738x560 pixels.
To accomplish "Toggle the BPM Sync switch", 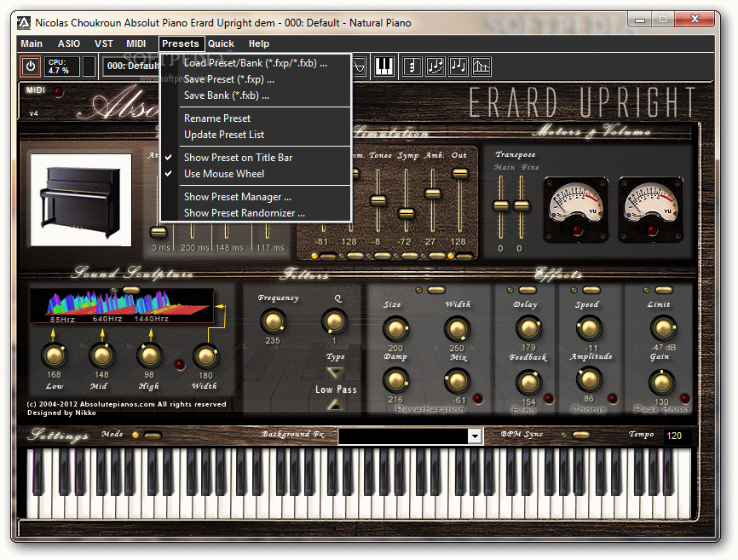I will pyautogui.click(x=581, y=435).
